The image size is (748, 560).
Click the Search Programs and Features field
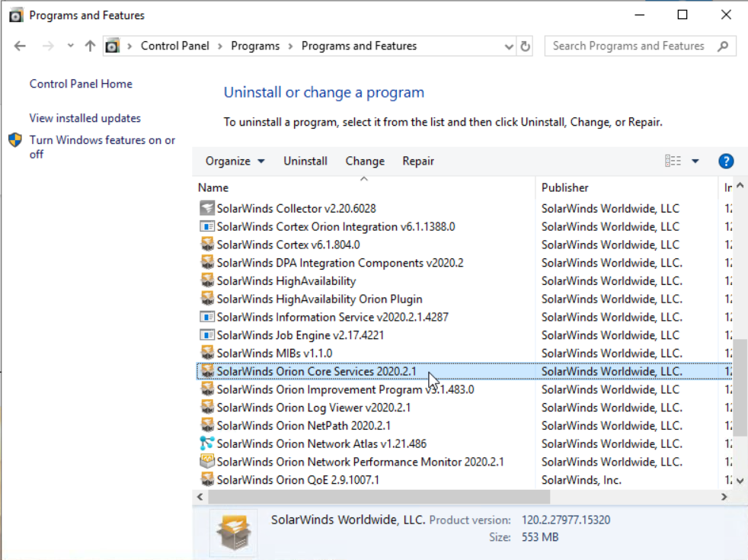pyautogui.click(x=640, y=46)
